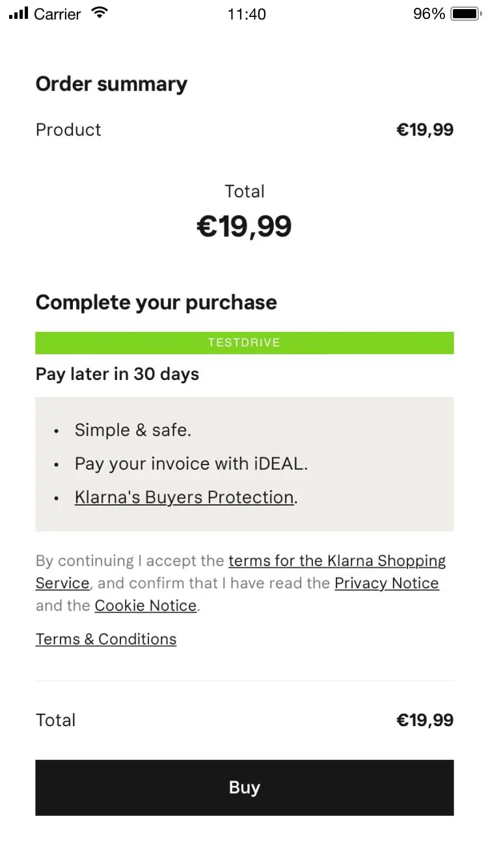Tap the Order summary heading

pos(111,84)
